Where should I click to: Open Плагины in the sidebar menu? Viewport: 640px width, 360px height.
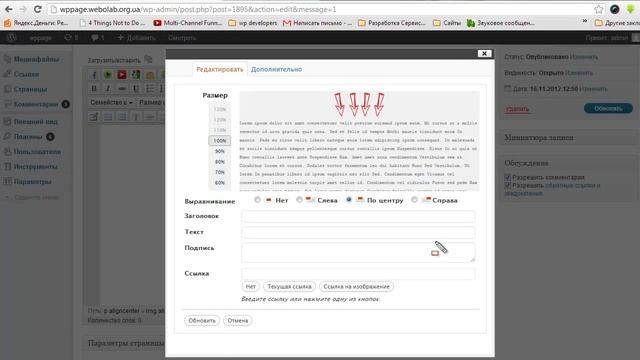pos(28,137)
